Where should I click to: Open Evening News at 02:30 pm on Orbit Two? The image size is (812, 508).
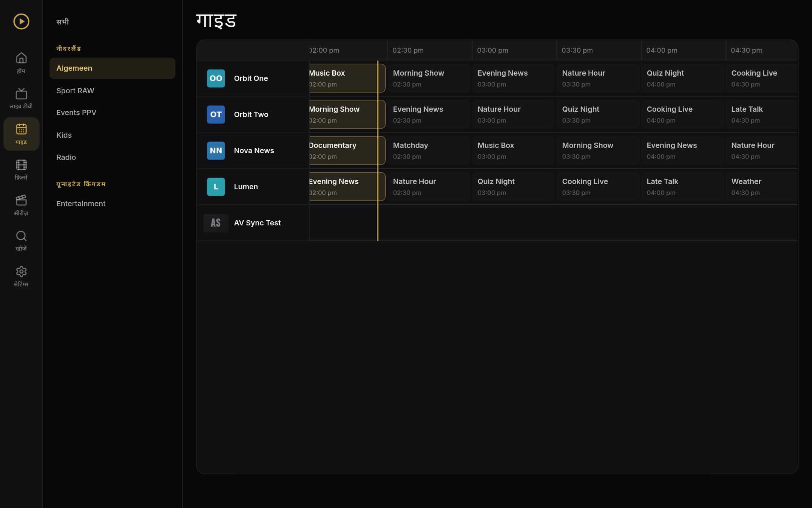pos(429,114)
